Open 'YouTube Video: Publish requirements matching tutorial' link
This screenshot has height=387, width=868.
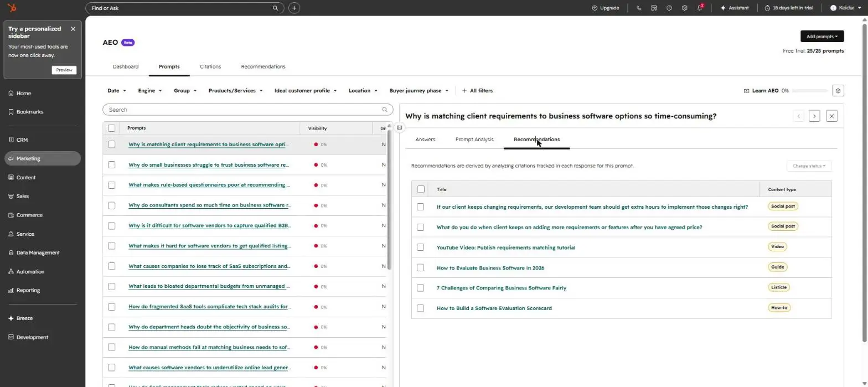506,247
